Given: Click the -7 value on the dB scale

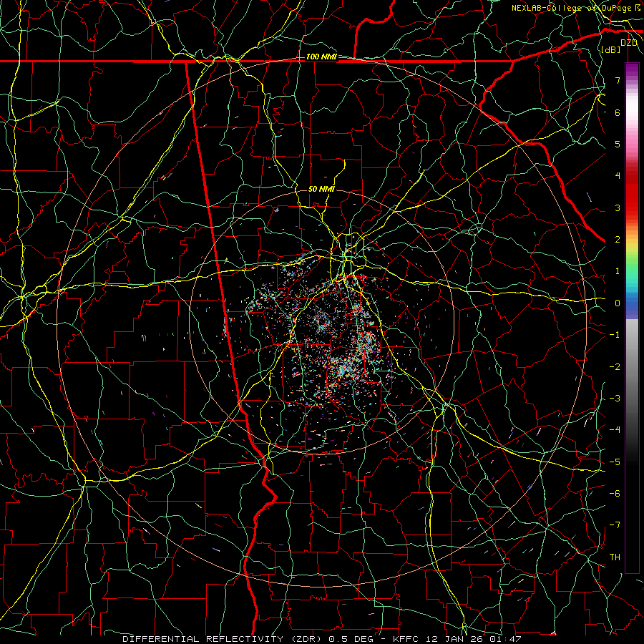Looking at the screenshot, I should coord(615,525).
